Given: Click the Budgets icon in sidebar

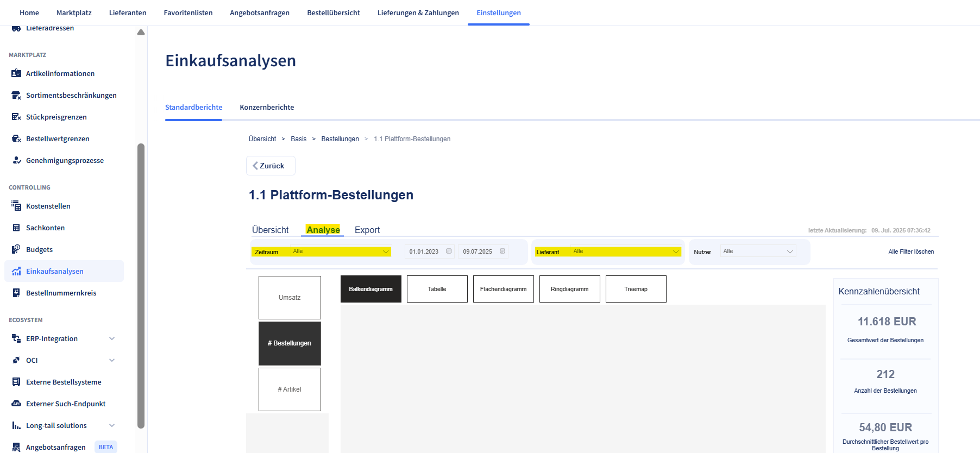Looking at the screenshot, I should (x=16, y=249).
